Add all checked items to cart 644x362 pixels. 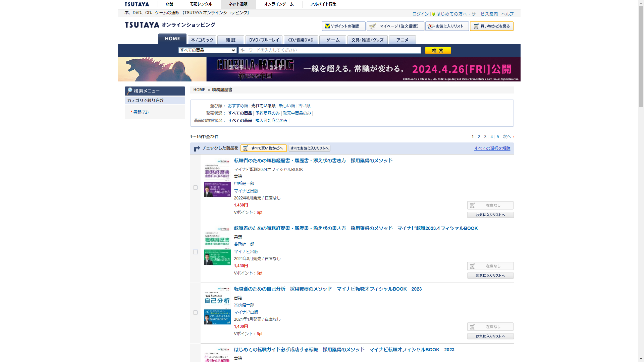click(264, 148)
